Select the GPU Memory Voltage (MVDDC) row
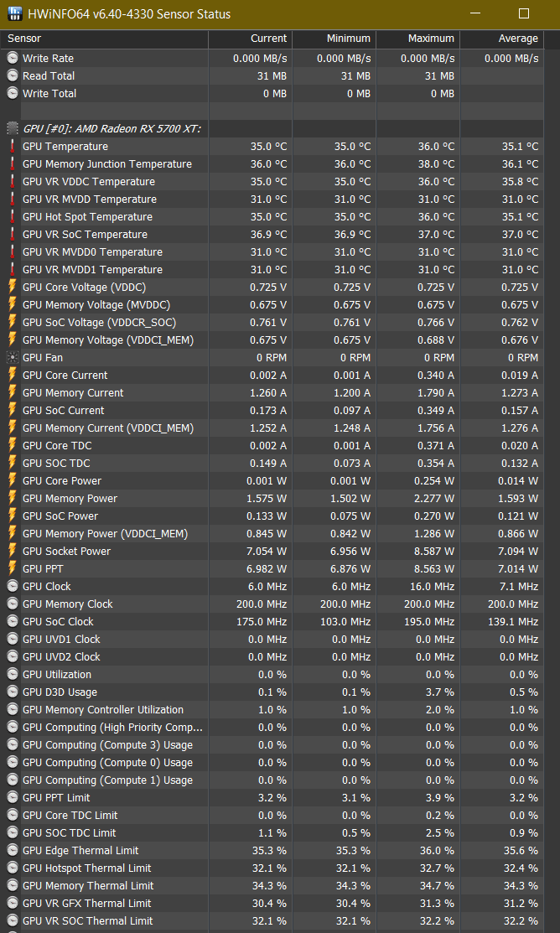This screenshot has height=933, width=560. (x=272, y=304)
